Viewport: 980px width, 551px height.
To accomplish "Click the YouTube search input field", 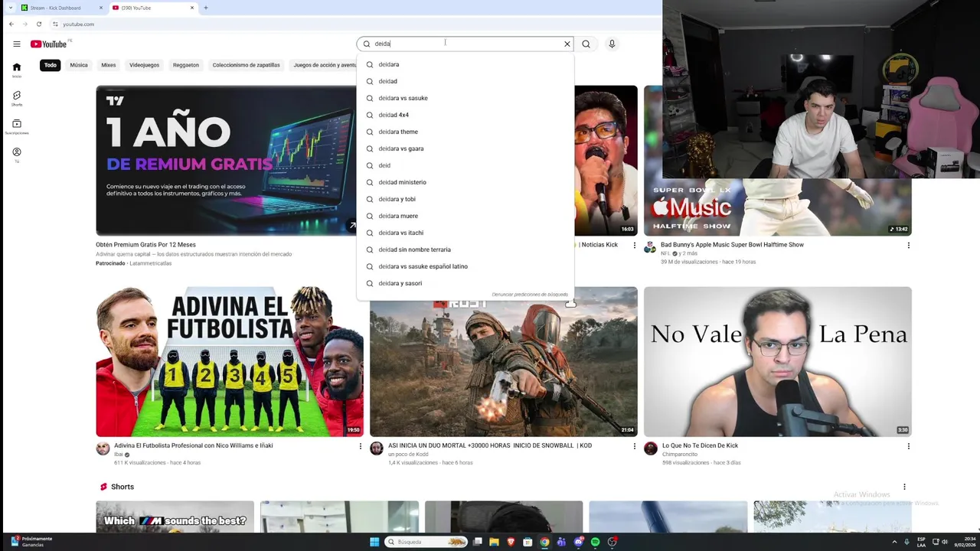I will [x=465, y=44].
